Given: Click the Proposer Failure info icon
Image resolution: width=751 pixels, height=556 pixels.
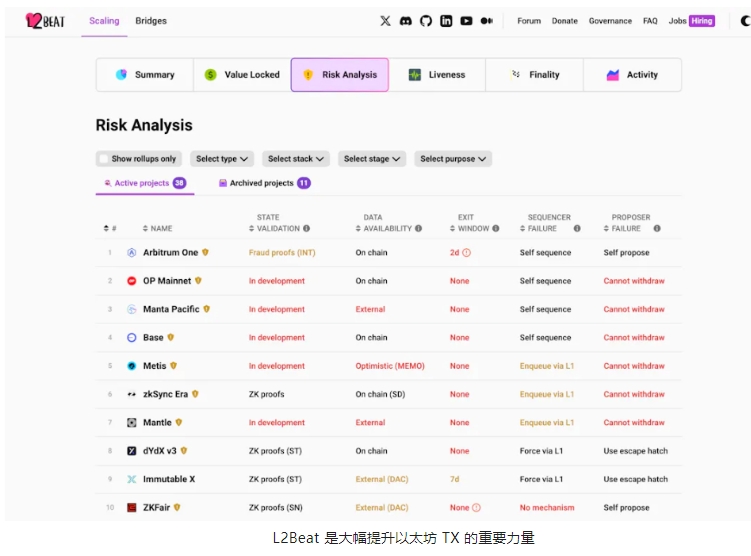Looking at the screenshot, I should coord(657,228).
